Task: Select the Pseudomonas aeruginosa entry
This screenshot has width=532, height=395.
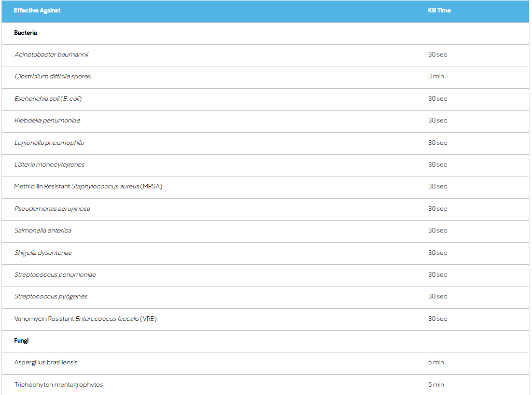Action: (52, 209)
